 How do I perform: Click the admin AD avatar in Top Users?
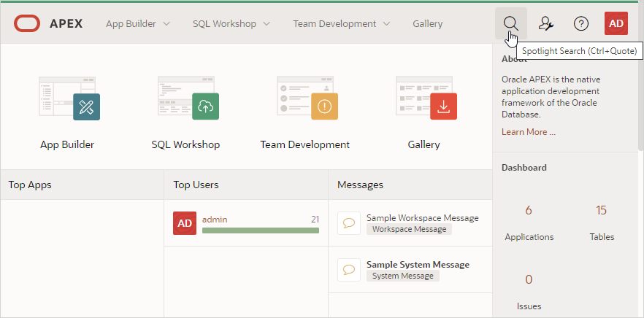pyautogui.click(x=185, y=223)
